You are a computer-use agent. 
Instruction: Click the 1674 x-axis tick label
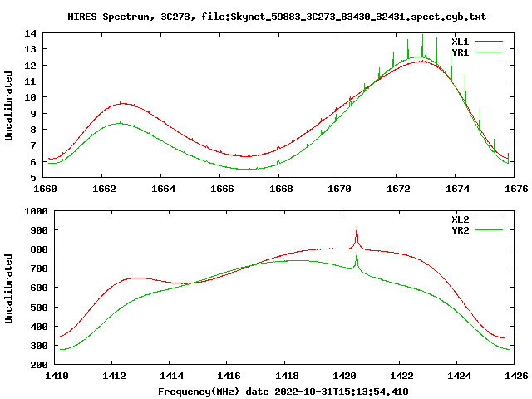tap(457, 189)
